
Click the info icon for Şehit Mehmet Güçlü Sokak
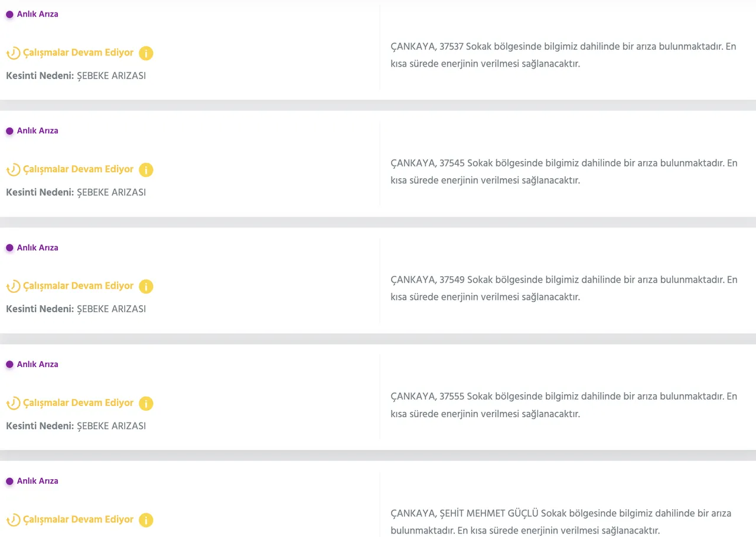(x=146, y=520)
